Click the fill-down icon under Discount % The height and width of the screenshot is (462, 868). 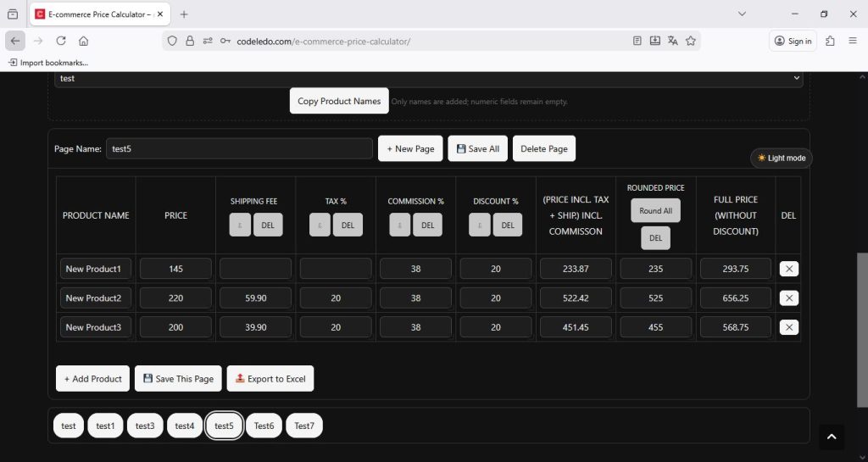coord(479,225)
